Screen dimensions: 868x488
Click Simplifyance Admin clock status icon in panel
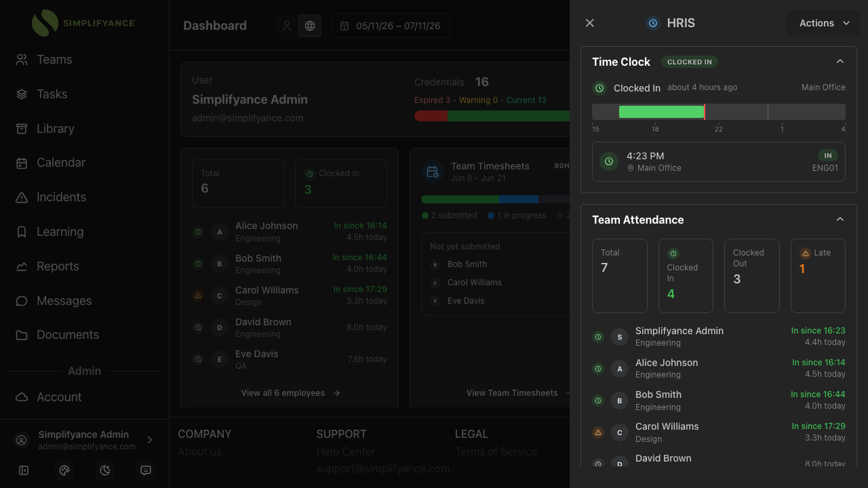(598, 337)
